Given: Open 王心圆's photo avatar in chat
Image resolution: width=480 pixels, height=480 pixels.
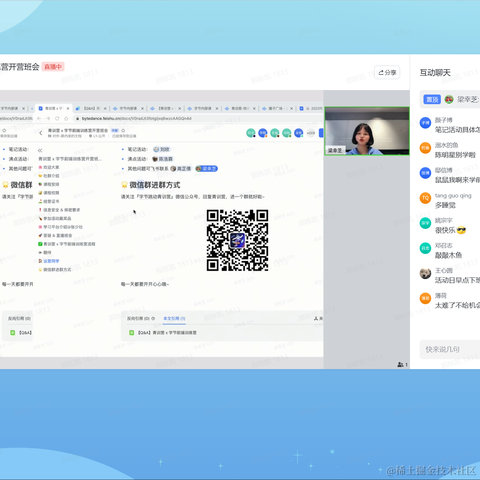Looking at the screenshot, I should [425, 273].
